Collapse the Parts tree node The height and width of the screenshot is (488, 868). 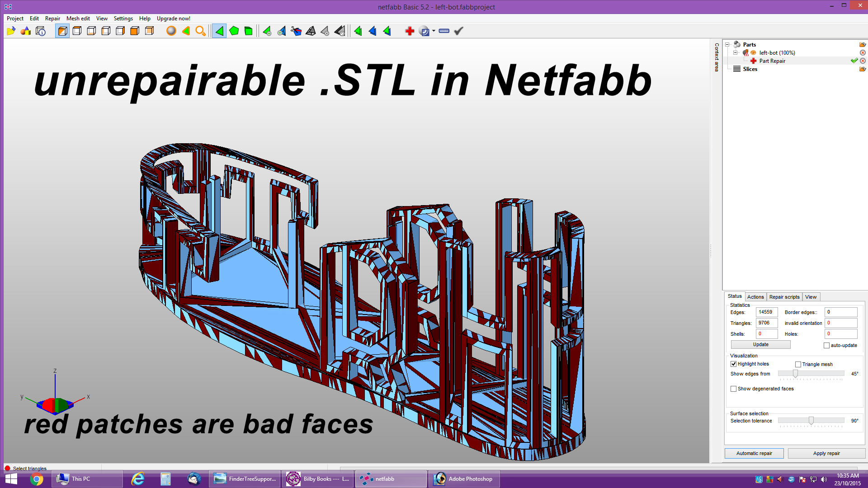point(727,45)
